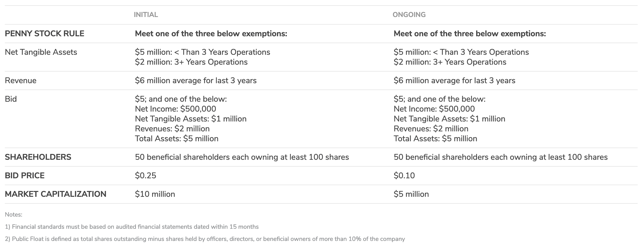Click the $0.25 initial bid price value
Screen dimensions: 644x246
pyautogui.click(x=146, y=175)
